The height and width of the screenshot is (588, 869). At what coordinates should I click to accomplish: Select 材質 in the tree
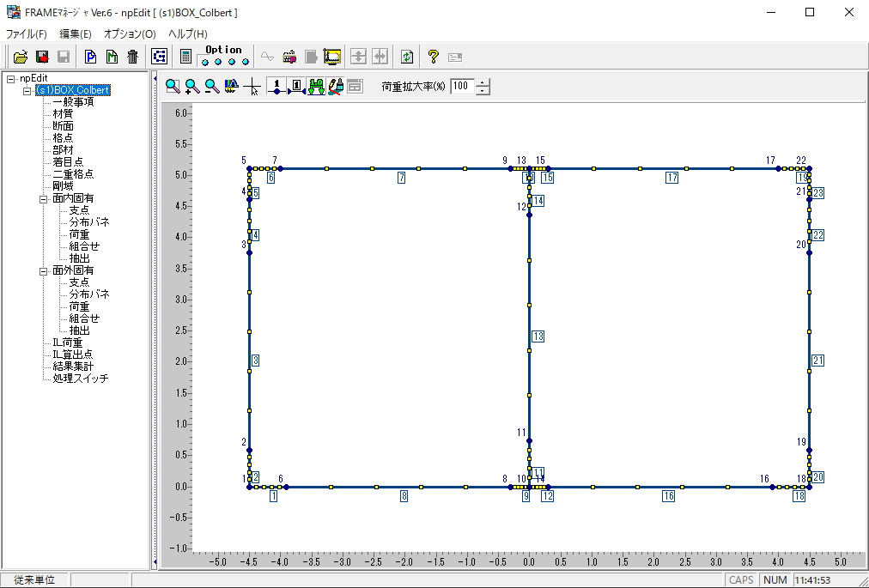point(63,113)
